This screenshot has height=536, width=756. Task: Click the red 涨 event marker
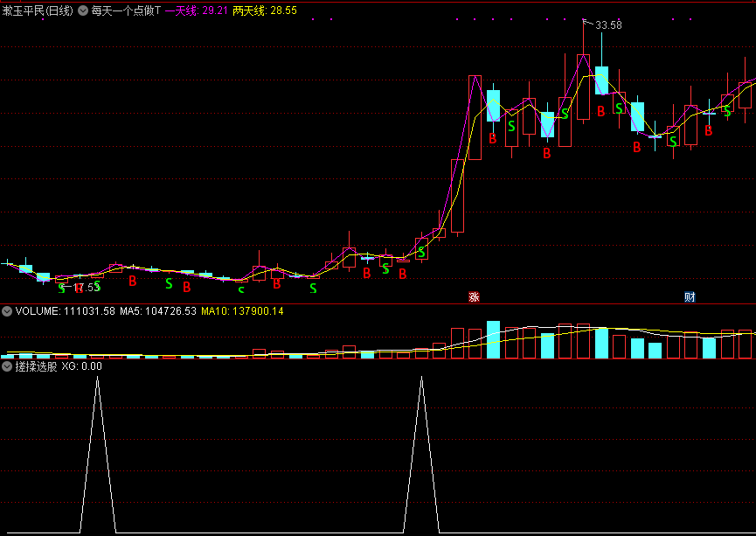click(474, 296)
